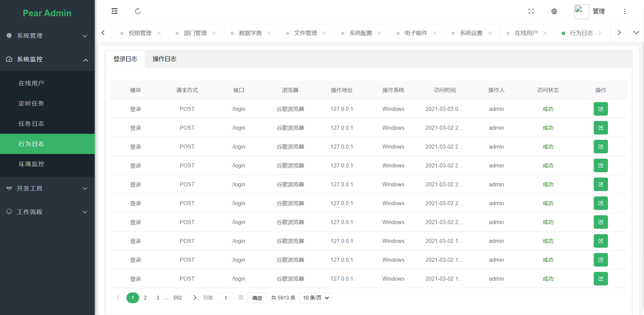Go to last page 592
Screen dimensions: 644x315
coord(178,298)
